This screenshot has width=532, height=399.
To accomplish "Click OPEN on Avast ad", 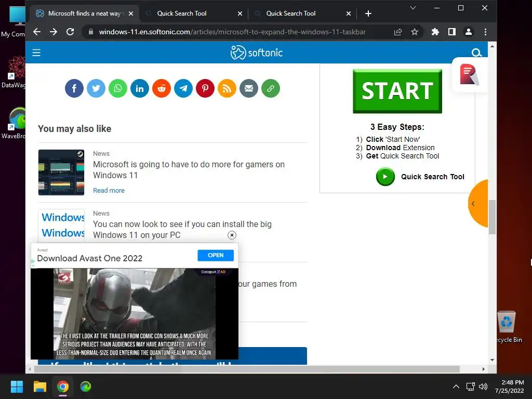I will [216, 255].
